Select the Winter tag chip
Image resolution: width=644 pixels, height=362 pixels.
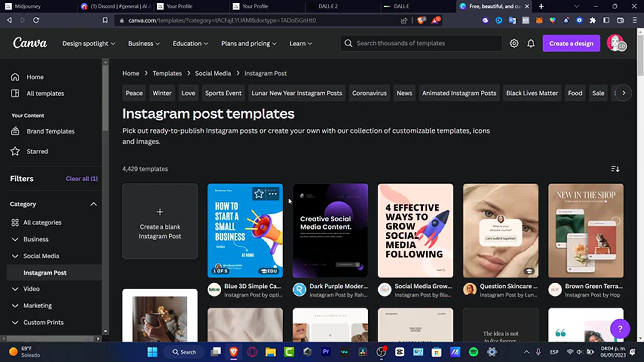coord(162,93)
